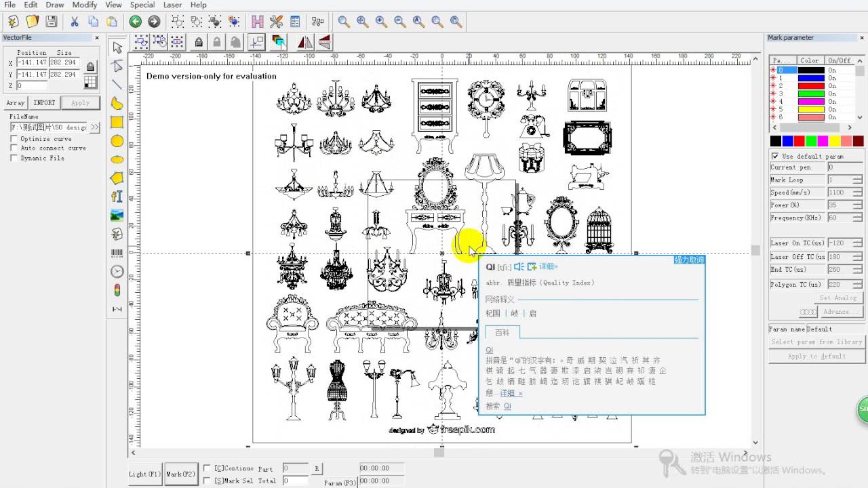Choose the curve drawing tool

tap(117, 103)
